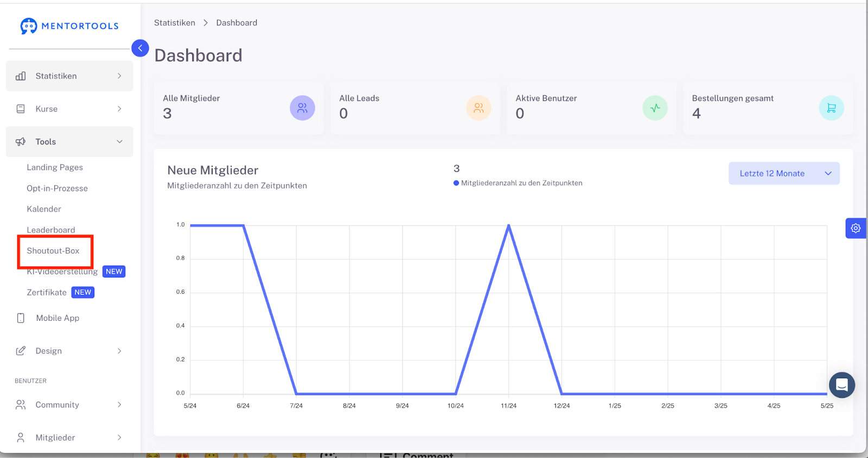Toggle Mitgliederanzahl legend series in chart
The height and width of the screenshot is (458, 868).
(x=518, y=183)
